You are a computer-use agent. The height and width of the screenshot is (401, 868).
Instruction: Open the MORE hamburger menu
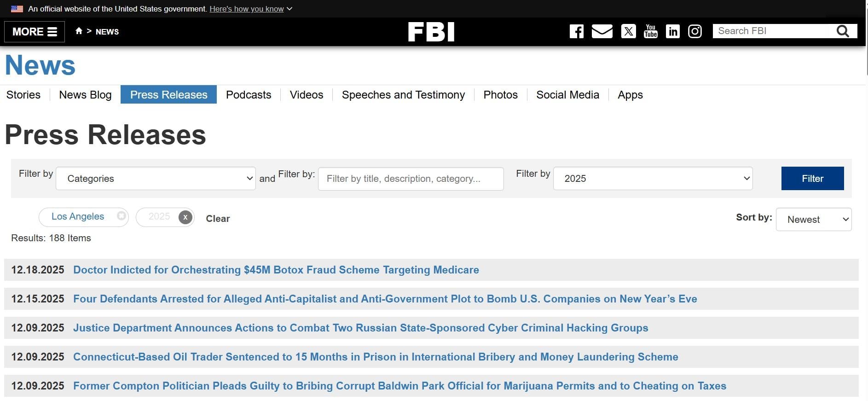tap(35, 32)
